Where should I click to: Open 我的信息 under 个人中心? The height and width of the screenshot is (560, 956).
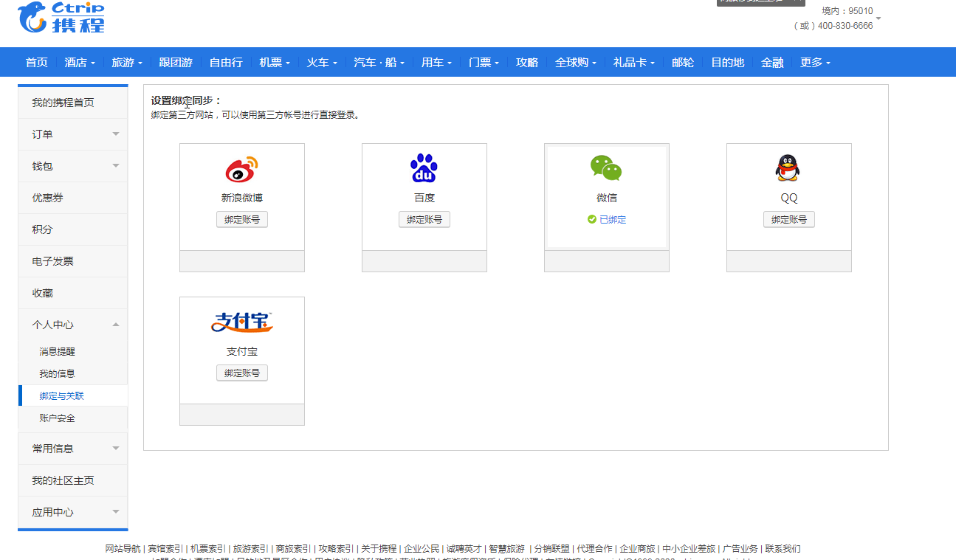(58, 374)
